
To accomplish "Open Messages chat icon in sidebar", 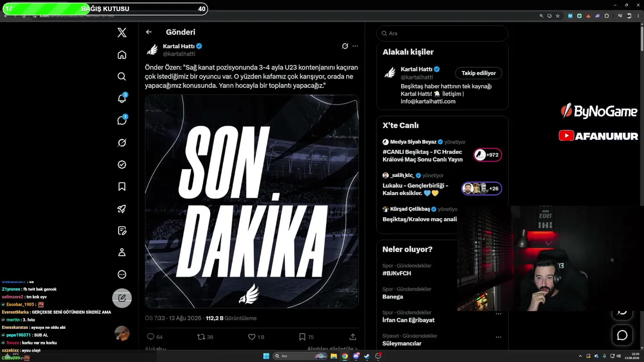I will pos(122,120).
